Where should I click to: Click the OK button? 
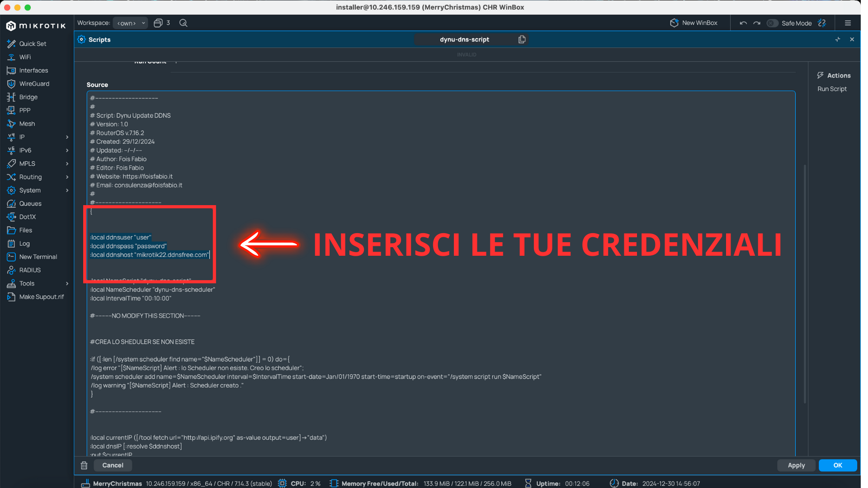tap(838, 465)
